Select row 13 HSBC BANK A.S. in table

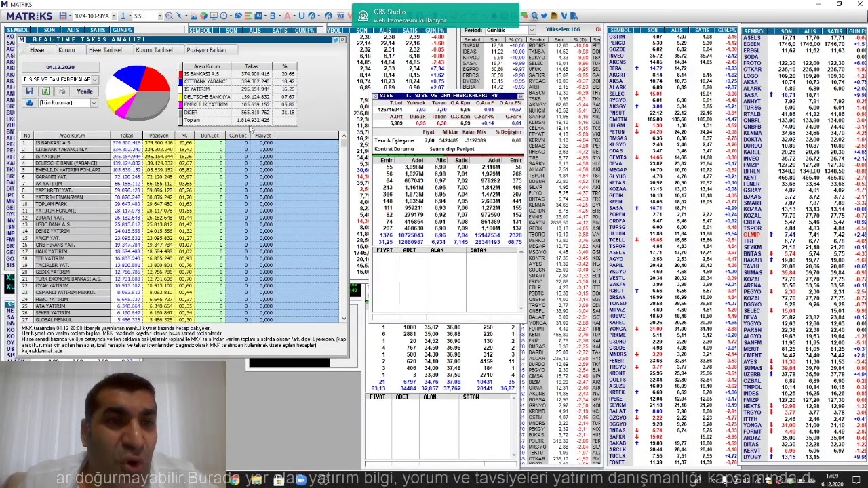coord(180,224)
